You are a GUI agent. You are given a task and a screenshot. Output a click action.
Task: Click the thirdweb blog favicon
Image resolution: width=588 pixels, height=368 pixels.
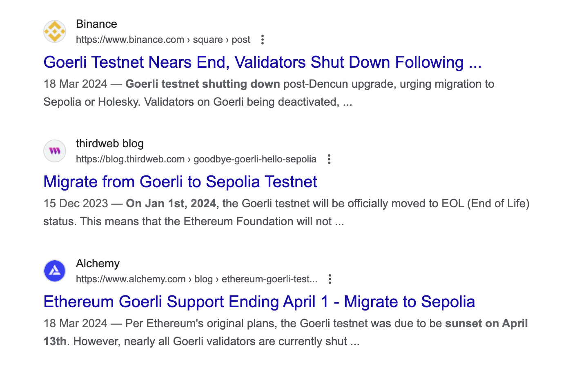(x=55, y=151)
